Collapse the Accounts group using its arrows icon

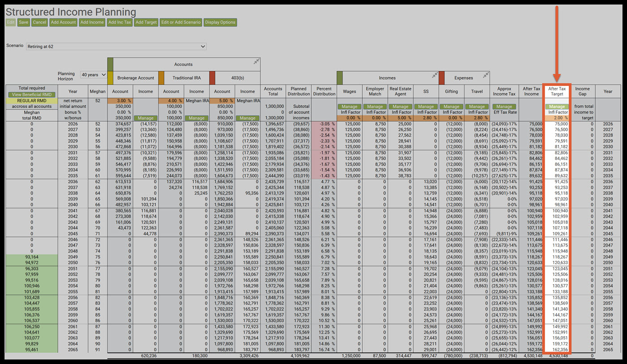(257, 61)
